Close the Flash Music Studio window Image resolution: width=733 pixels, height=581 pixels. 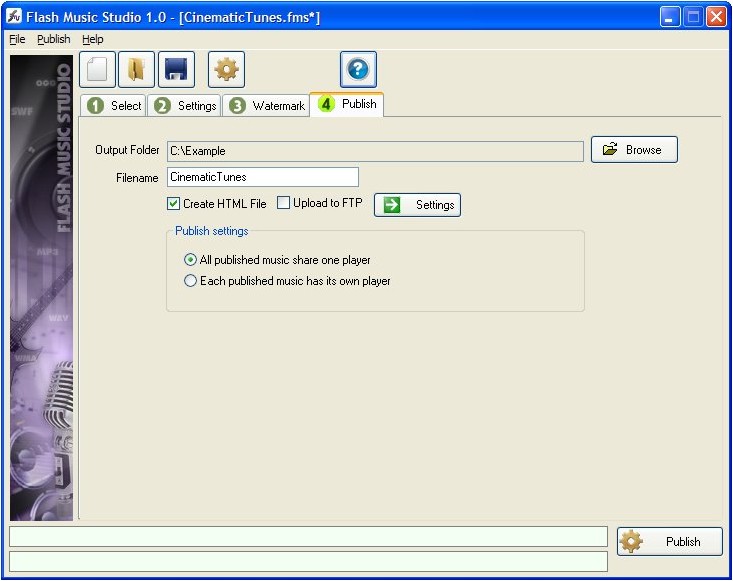pos(716,17)
